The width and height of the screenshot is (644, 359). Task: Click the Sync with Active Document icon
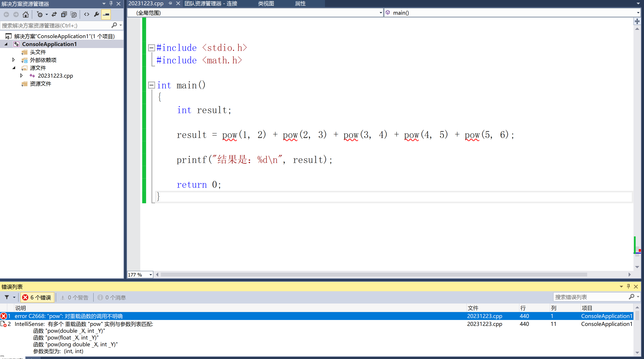pyautogui.click(x=54, y=14)
